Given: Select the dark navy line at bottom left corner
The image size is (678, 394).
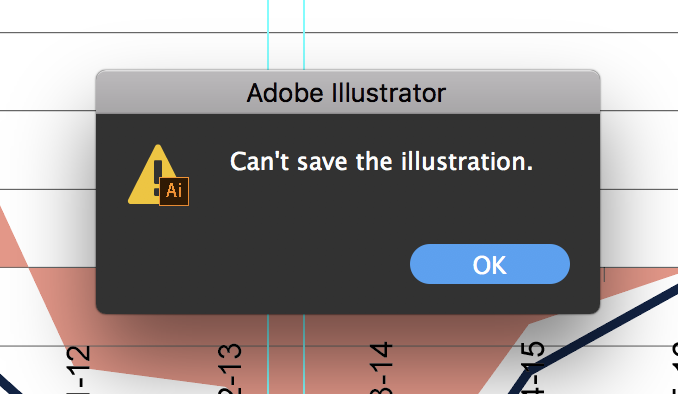Looking at the screenshot, I should pyautogui.click(x=9, y=385).
